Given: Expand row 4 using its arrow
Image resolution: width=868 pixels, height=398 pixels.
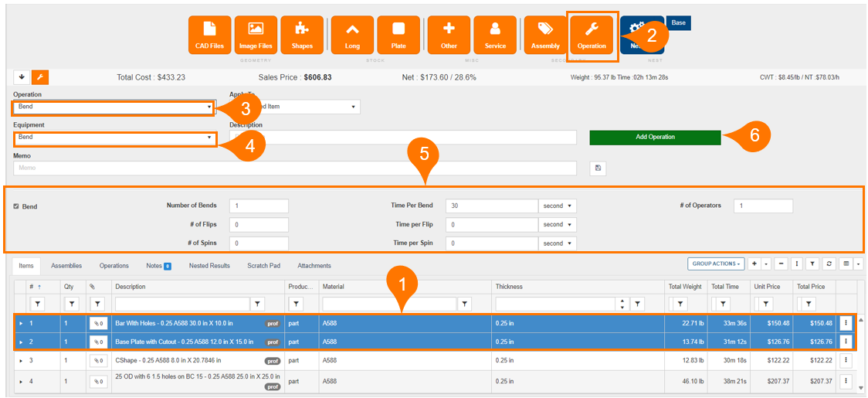Looking at the screenshot, I should click(x=21, y=381).
